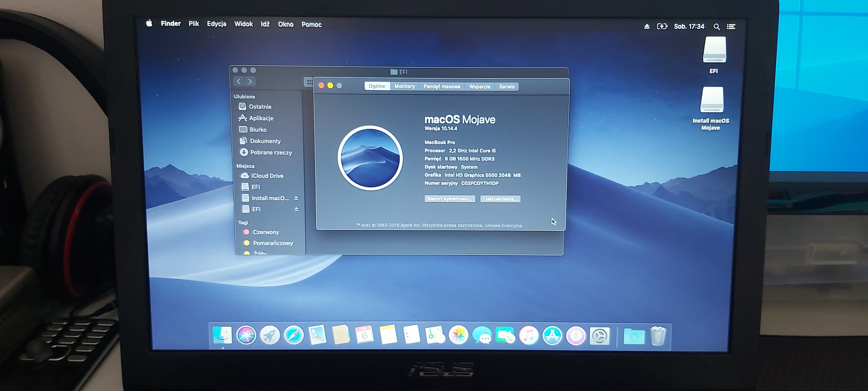Image resolution: width=868 pixels, height=391 pixels.
Task: Close the About This Mac window
Action: [321, 86]
